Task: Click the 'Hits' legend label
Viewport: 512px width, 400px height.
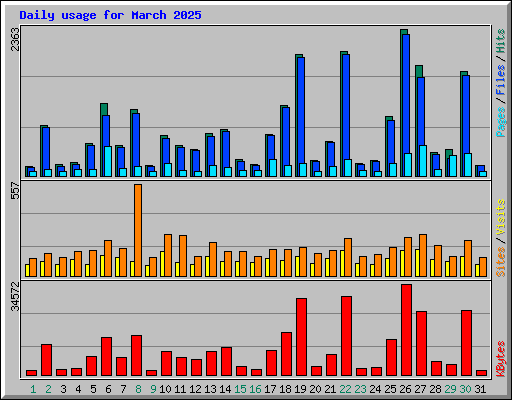Action: (x=501, y=41)
